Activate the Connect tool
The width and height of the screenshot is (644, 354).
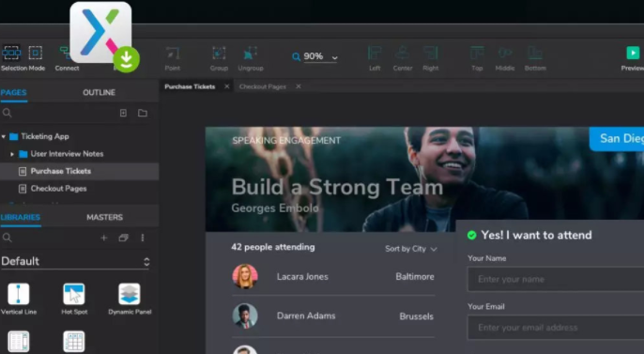67,58
